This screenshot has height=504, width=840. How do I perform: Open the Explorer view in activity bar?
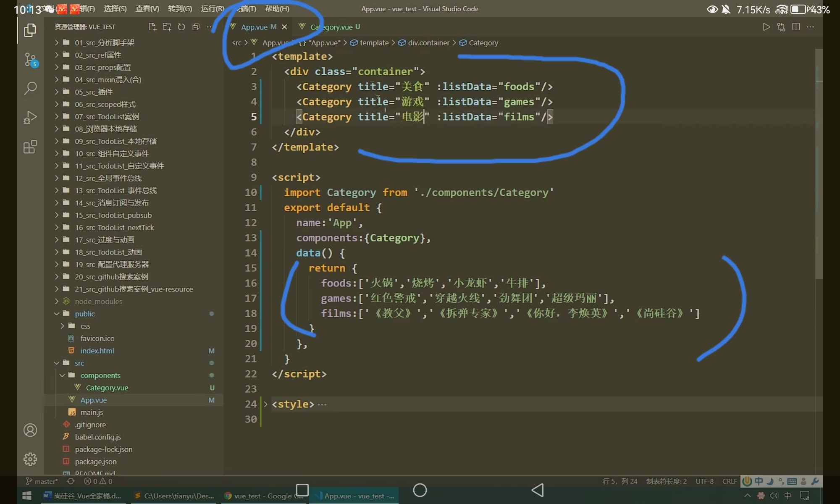pos(30,30)
